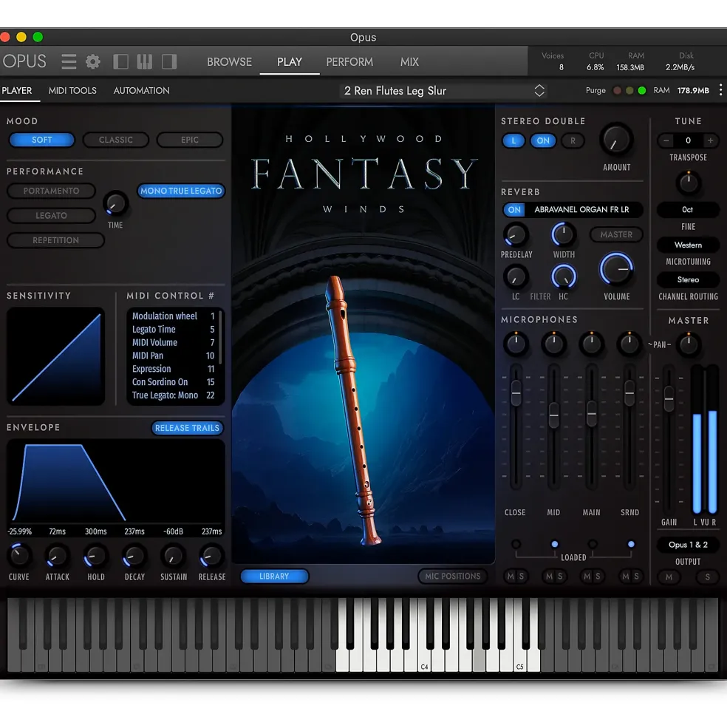Open the Opus 1 & 2 output dropdown
The image size is (727, 728).
688,545
